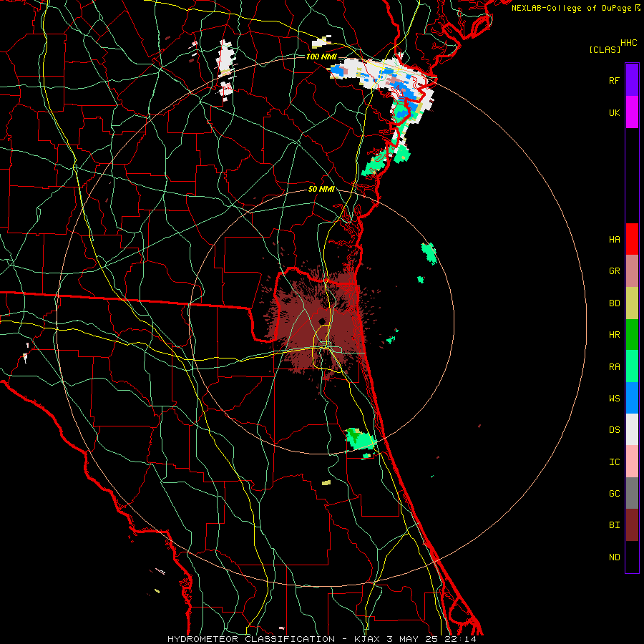The height and width of the screenshot is (644, 644).
Task: Click the green rain cell with dark green core
Action: (360, 439)
